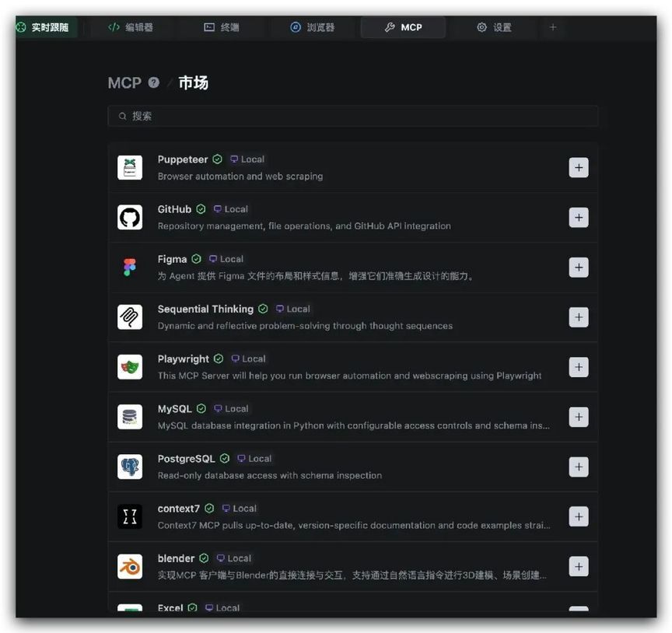Open the 设置 tab
The image size is (672, 633).
494,27
